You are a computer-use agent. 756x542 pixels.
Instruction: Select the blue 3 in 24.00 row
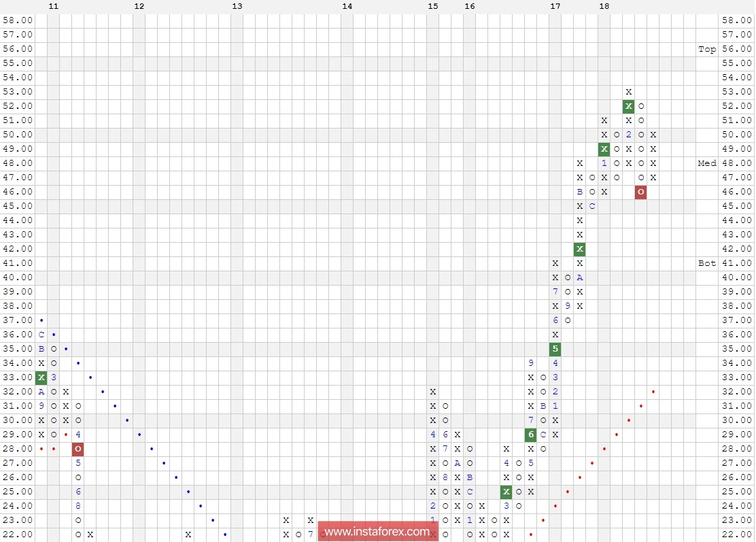[x=506, y=506]
